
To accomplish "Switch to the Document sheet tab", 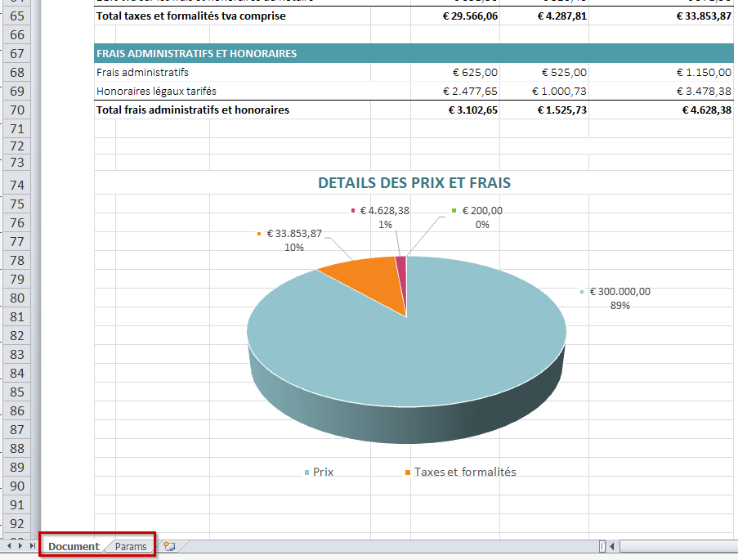I will click(x=74, y=546).
